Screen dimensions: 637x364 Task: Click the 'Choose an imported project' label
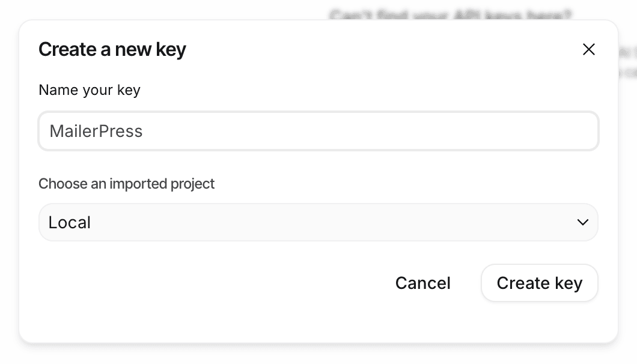click(x=126, y=184)
